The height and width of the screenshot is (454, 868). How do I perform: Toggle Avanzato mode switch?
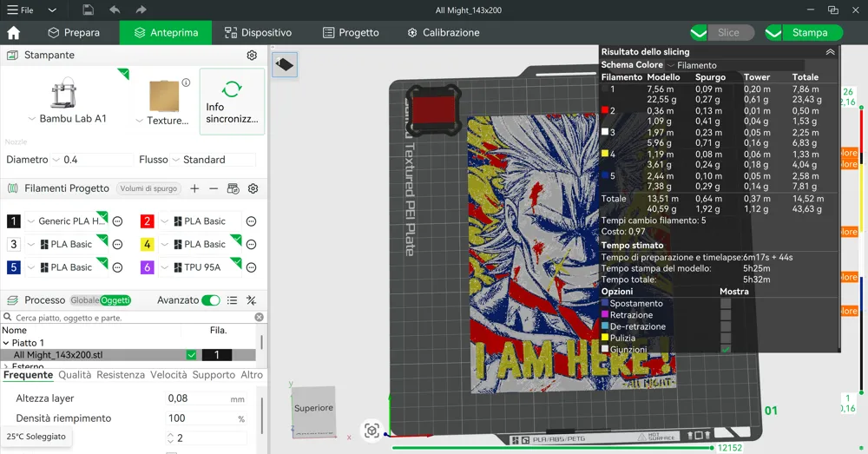tap(211, 300)
